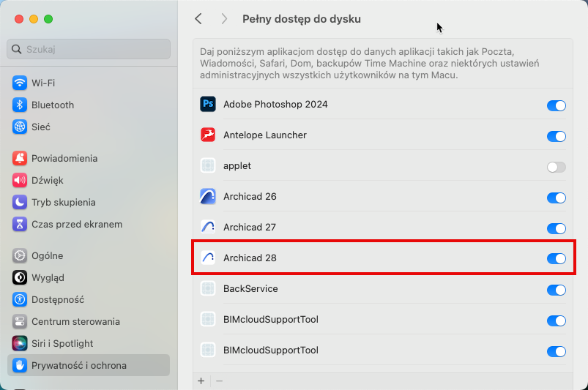588x390 pixels.
Task: Open Sieć network settings
Action: coord(89,127)
